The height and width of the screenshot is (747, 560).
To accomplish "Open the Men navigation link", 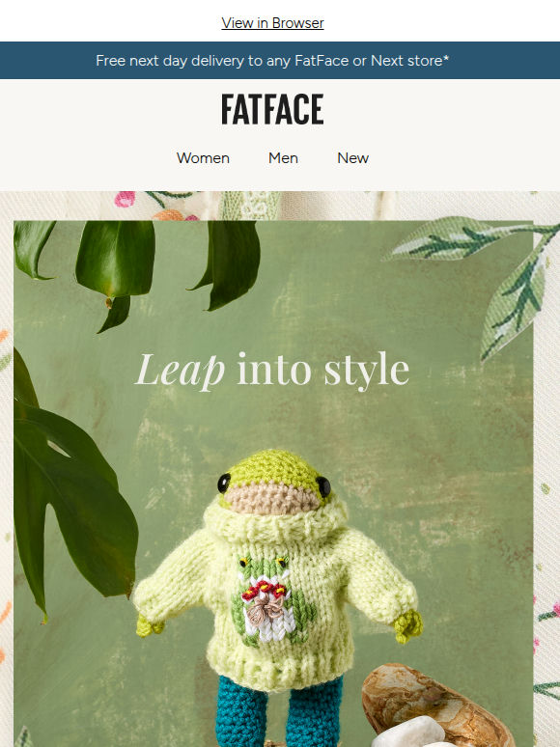I will click(283, 157).
